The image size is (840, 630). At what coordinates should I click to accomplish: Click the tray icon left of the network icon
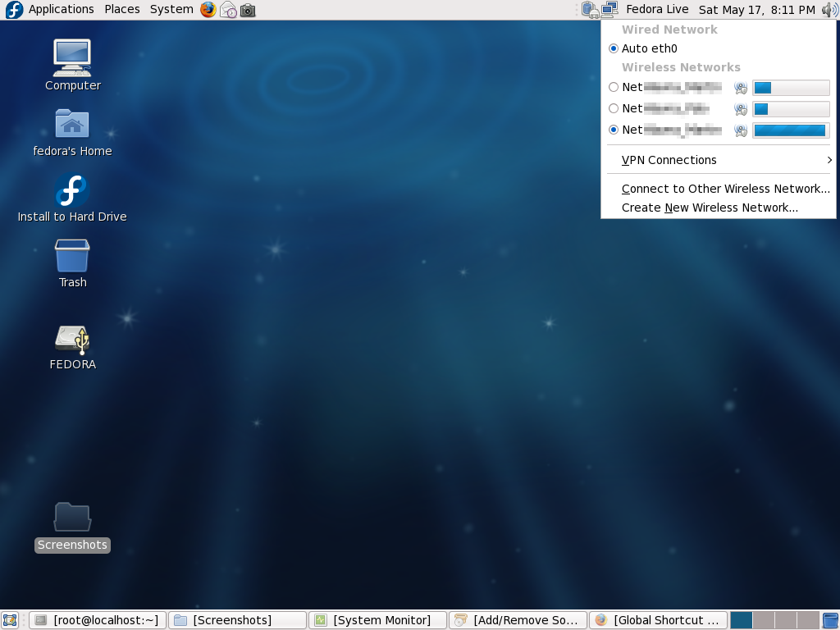point(591,10)
